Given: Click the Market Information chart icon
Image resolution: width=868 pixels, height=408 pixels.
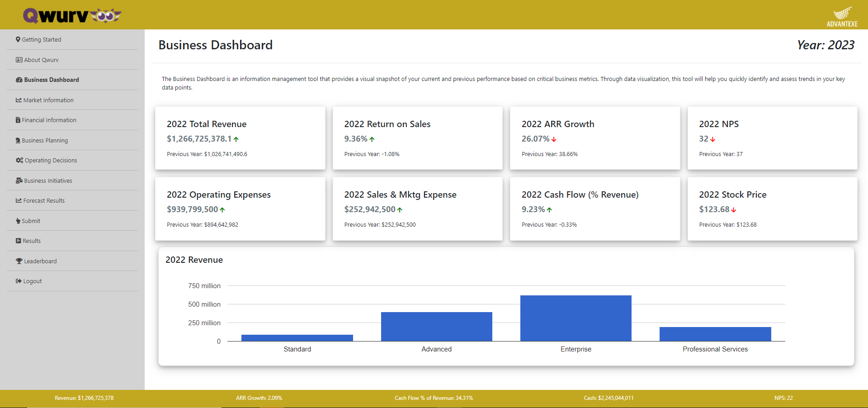Looking at the screenshot, I should click(19, 100).
